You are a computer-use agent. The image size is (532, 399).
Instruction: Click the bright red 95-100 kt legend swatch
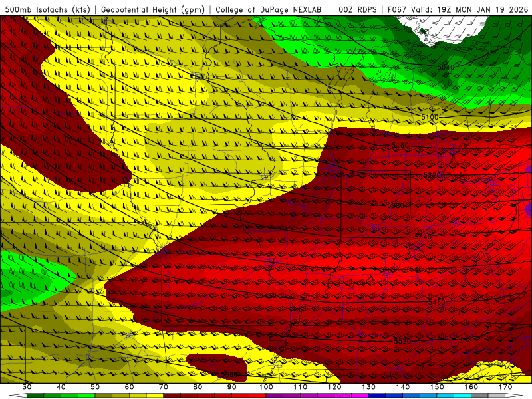pos(257,396)
